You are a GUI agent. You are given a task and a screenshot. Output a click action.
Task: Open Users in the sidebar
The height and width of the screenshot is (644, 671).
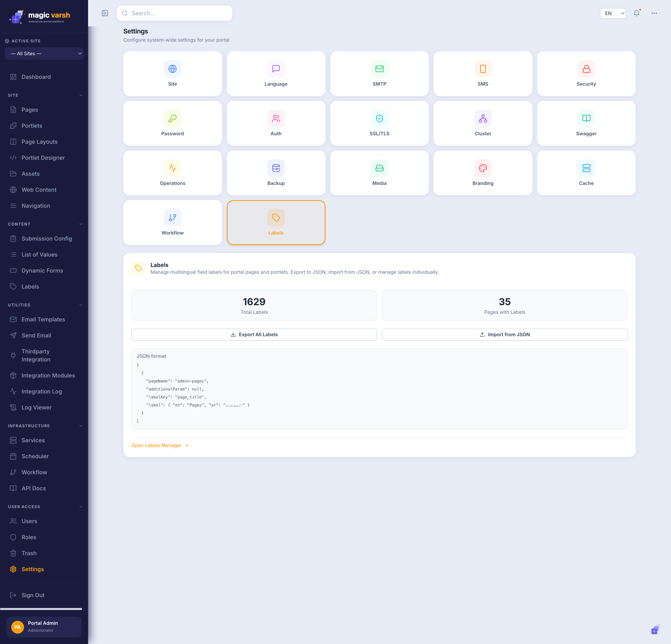(44, 521)
